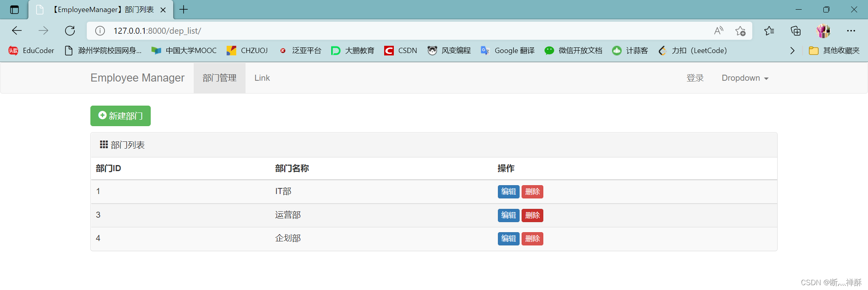Open the CSDN bookmark
The height and width of the screenshot is (290, 868).
click(x=401, y=51)
